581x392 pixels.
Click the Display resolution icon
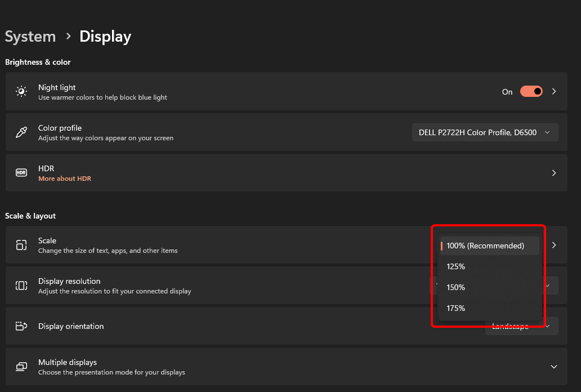[x=21, y=285]
